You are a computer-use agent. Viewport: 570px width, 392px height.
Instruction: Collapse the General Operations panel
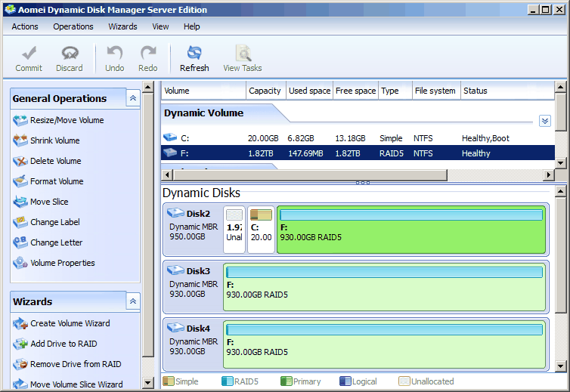(x=133, y=98)
